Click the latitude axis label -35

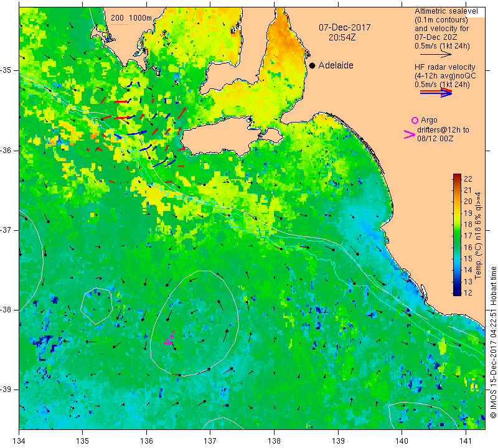click(x=6, y=70)
